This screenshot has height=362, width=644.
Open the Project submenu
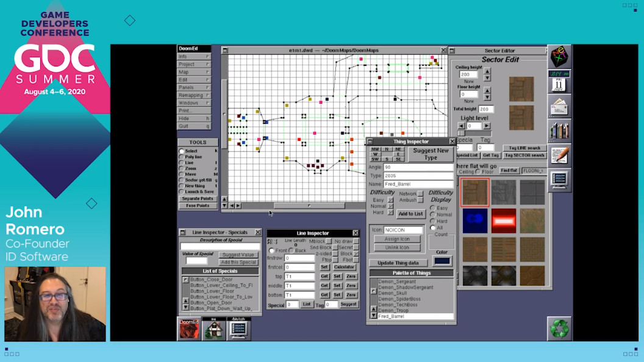click(195, 65)
